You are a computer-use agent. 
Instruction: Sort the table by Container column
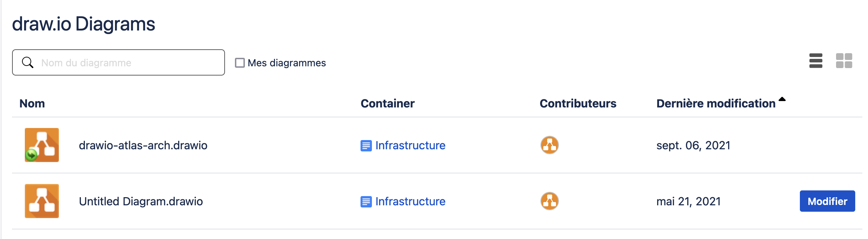click(x=388, y=104)
